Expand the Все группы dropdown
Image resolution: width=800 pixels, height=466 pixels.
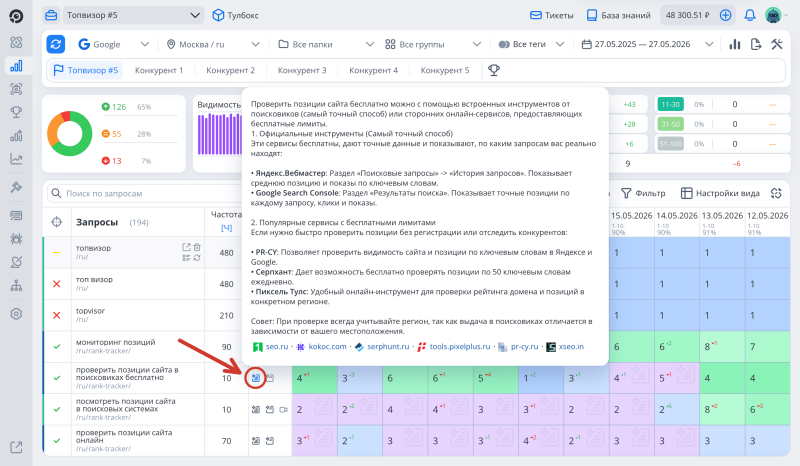coord(433,44)
